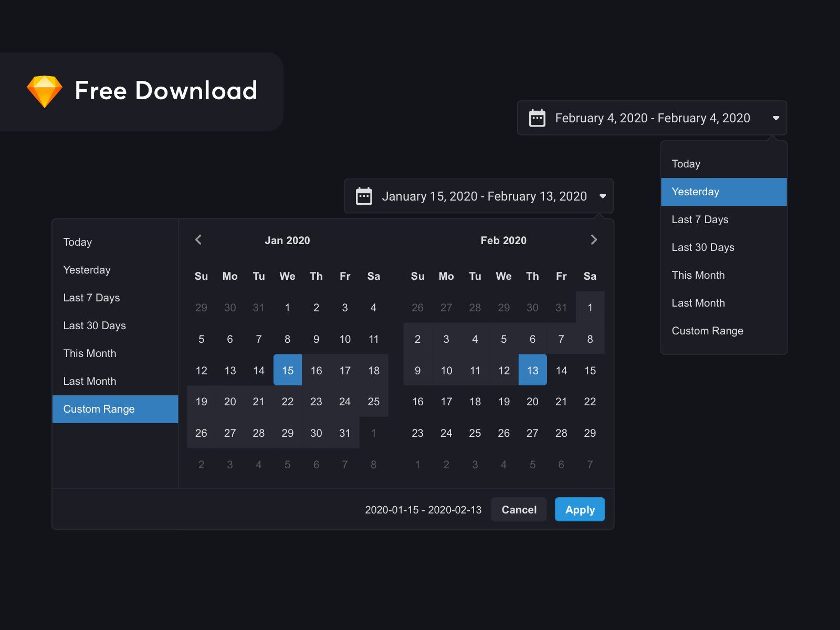Select February 13 in the calendar grid
840x630 pixels.
pos(532,370)
